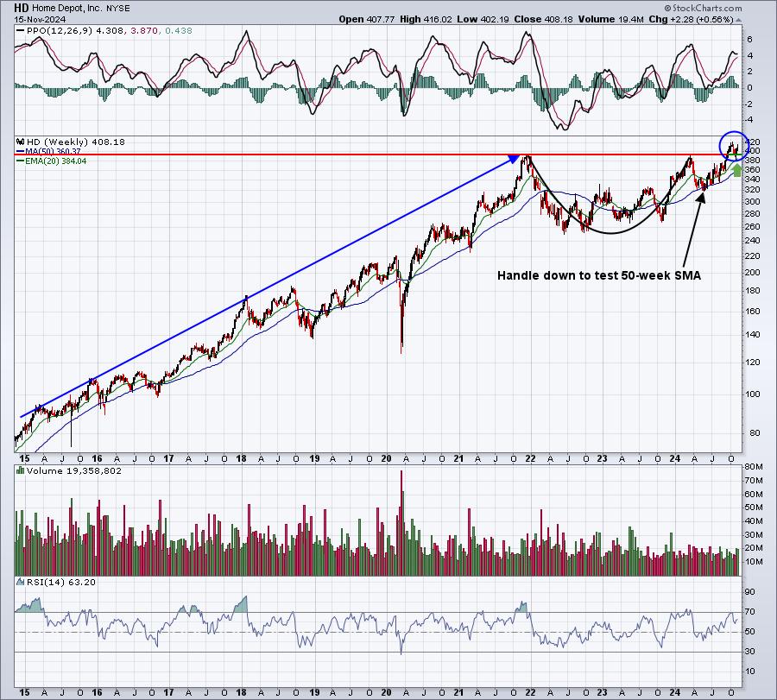The image size is (777, 700).
Task: Click the 100 label on the price axis
Action: 752,394
